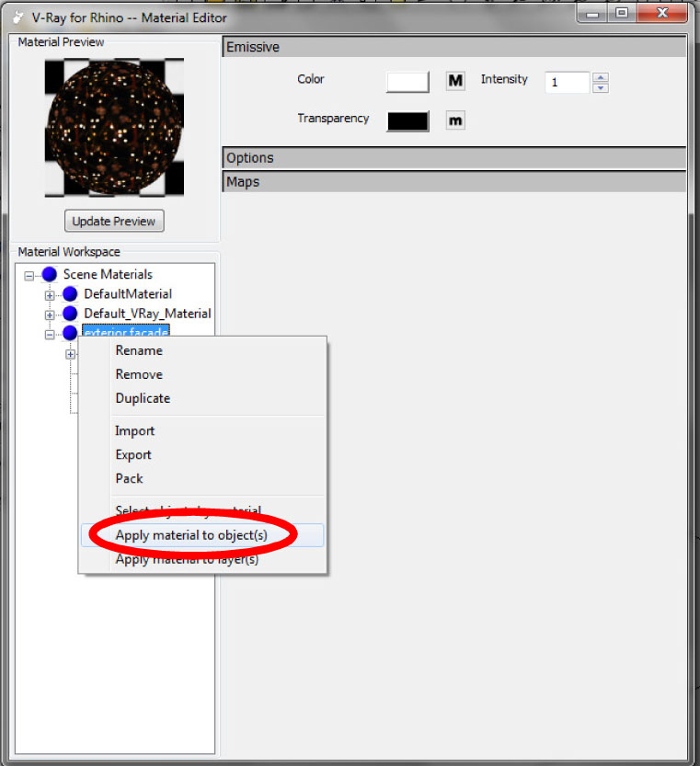
Task: Click the DefaultMaterial blue sphere icon
Action: (x=70, y=293)
